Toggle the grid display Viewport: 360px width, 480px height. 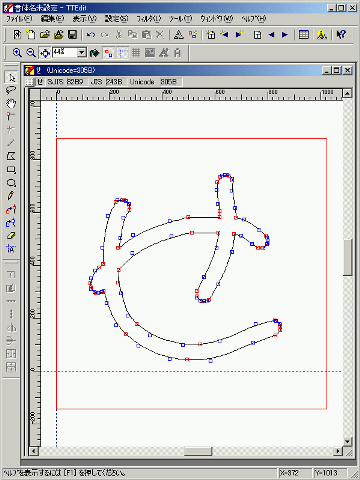136,53
